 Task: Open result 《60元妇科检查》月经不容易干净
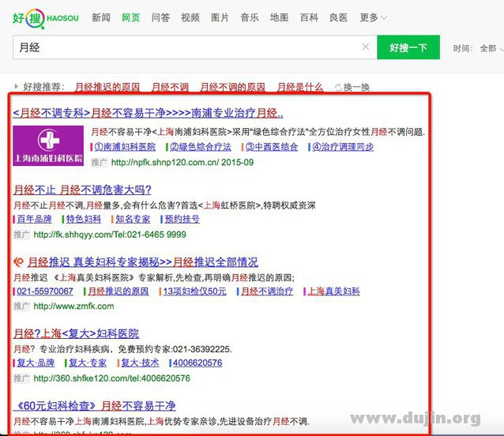point(95,406)
